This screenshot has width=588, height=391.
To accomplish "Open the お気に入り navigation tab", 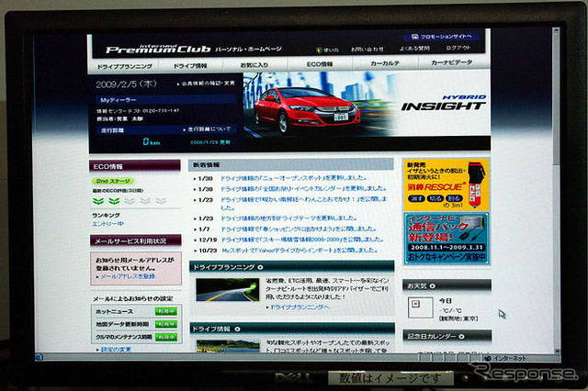I will tap(254, 65).
